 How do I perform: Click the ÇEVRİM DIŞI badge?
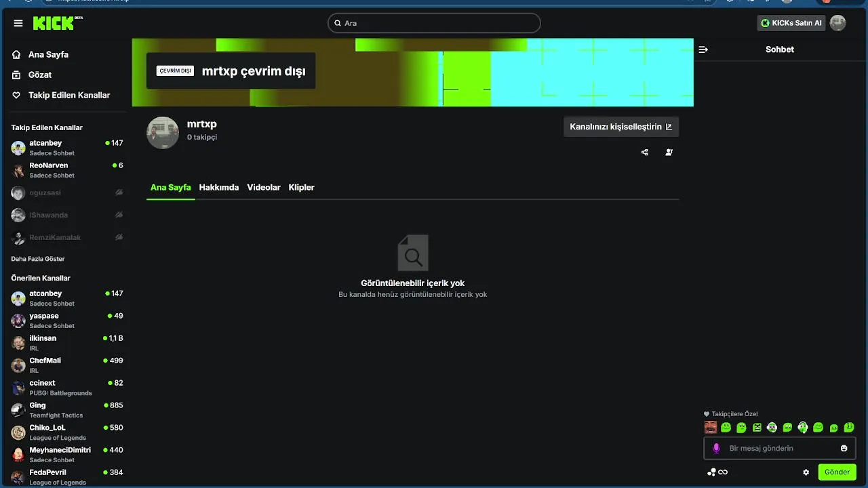tap(175, 71)
